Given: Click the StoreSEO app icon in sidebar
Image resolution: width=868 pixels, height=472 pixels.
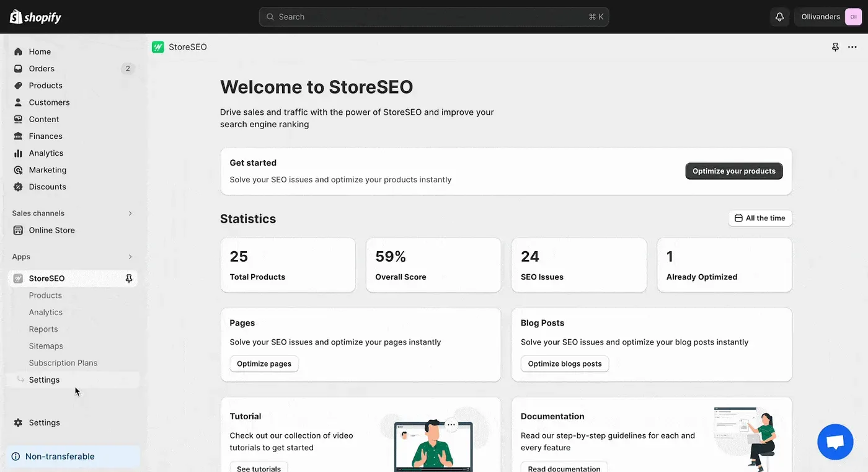Looking at the screenshot, I should 18,278.
